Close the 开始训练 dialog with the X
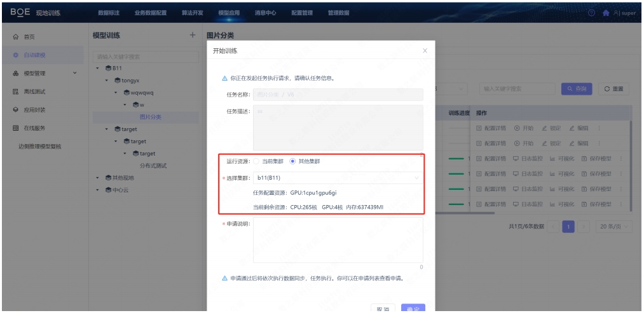This screenshot has height=313, width=644. tap(425, 50)
